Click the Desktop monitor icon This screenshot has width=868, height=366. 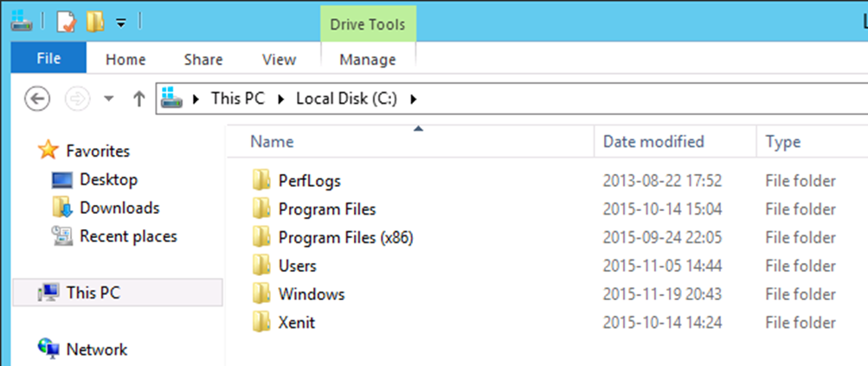point(62,180)
